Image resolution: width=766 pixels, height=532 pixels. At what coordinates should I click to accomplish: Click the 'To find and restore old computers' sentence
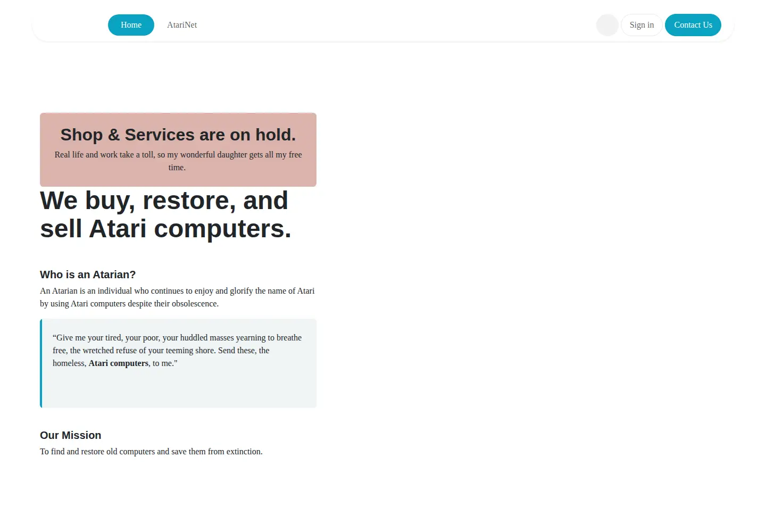pos(151,452)
